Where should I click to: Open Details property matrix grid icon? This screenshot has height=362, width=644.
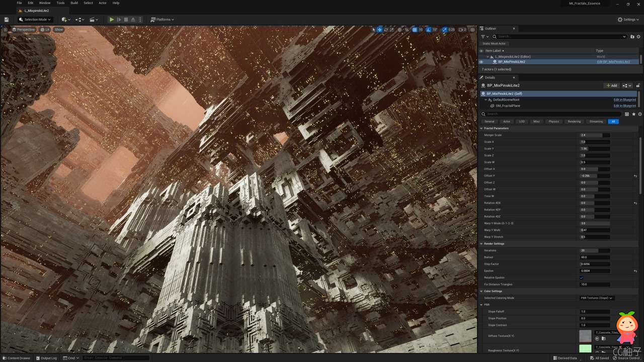pos(627,114)
